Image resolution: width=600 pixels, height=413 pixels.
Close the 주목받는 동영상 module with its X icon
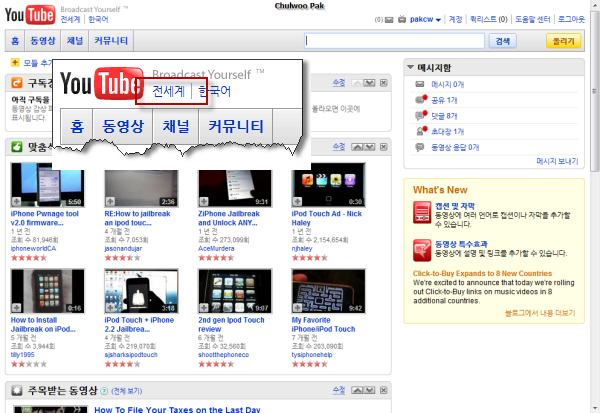coord(383,390)
